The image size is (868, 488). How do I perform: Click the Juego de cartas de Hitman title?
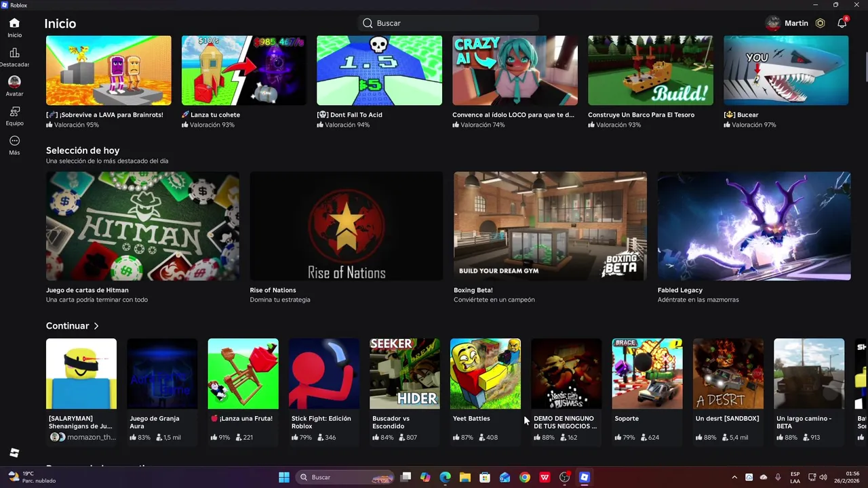click(x=87, y=290)
